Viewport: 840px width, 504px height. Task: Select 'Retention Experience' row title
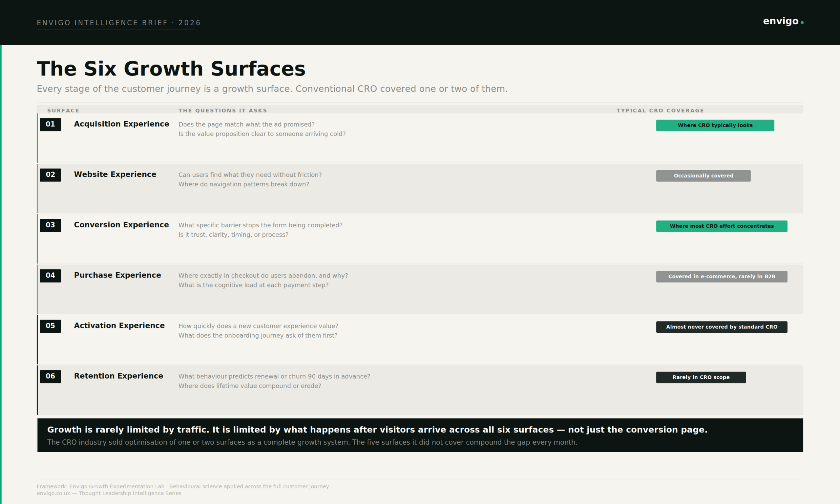tap(118, 376)
